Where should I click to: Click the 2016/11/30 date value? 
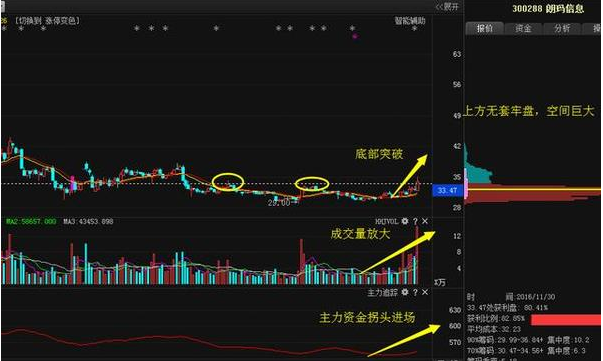(536, 297)
